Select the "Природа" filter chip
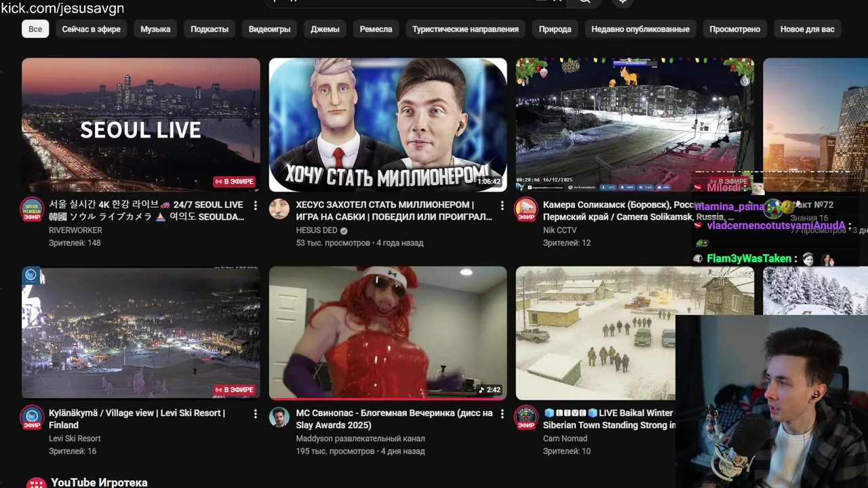Viewport: 868px width, 488px height. click(555, 29)
